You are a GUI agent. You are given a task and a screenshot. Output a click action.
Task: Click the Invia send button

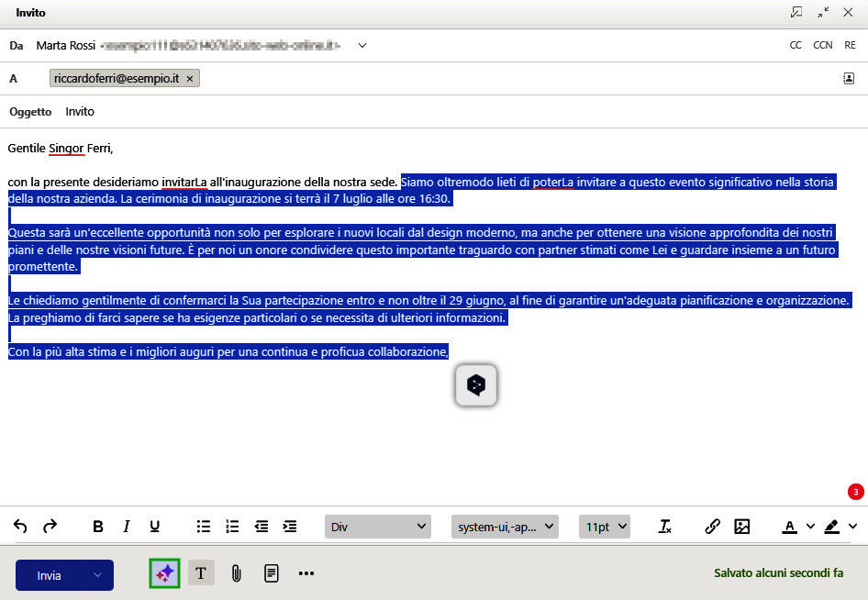point(50,575)
